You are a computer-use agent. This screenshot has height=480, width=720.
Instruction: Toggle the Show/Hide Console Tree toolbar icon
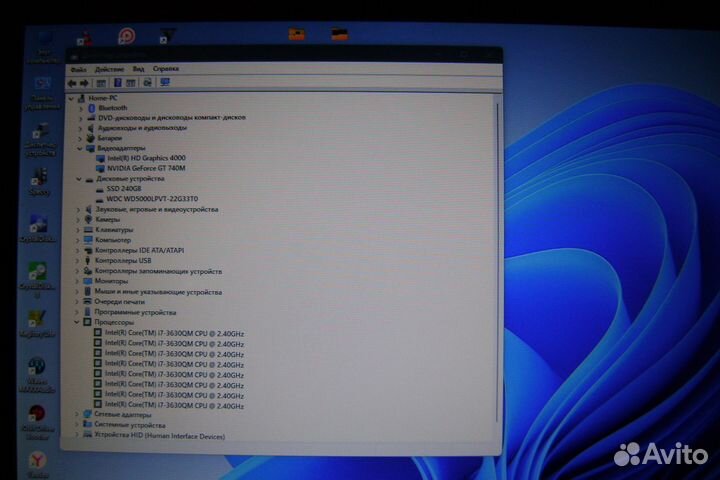tap(101, 83)
